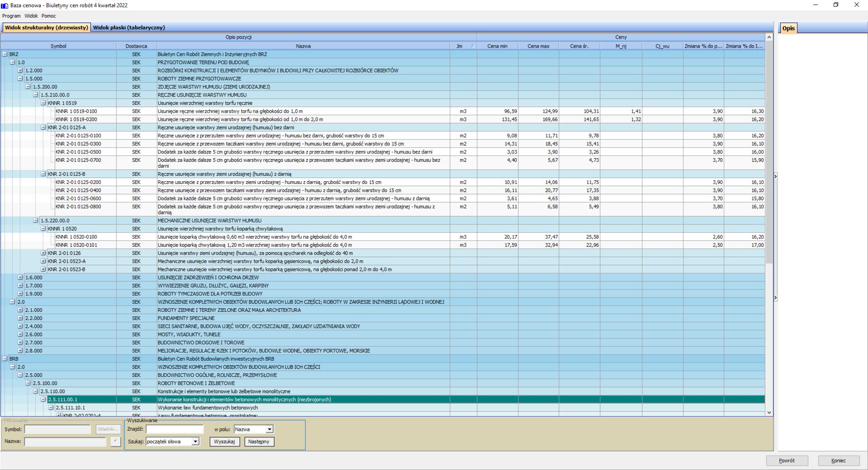Click the Powrót button

(787, 461)
